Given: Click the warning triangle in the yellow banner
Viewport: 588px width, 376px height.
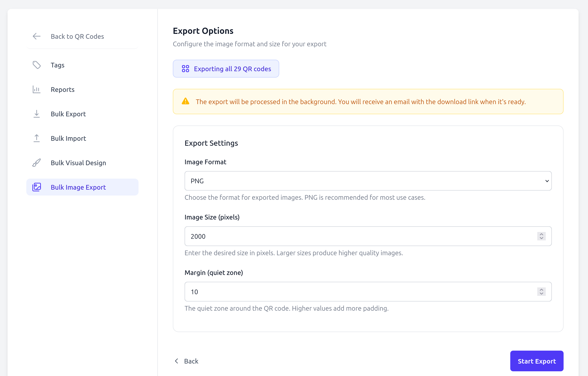Looking at the screenshot, I should 186,102.
